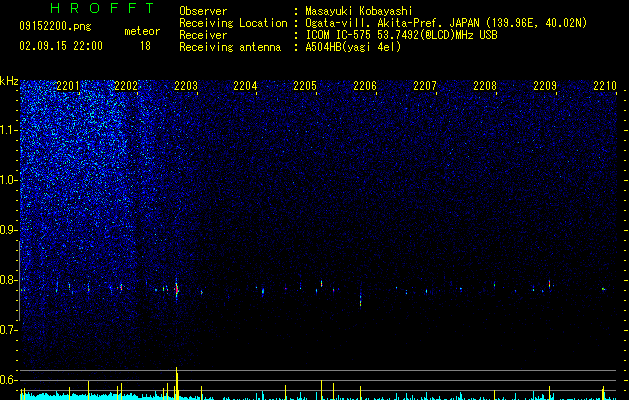This screenshot has width=629, height=400.
Task: Click the Receiving Location label
Action: (233, 23)
